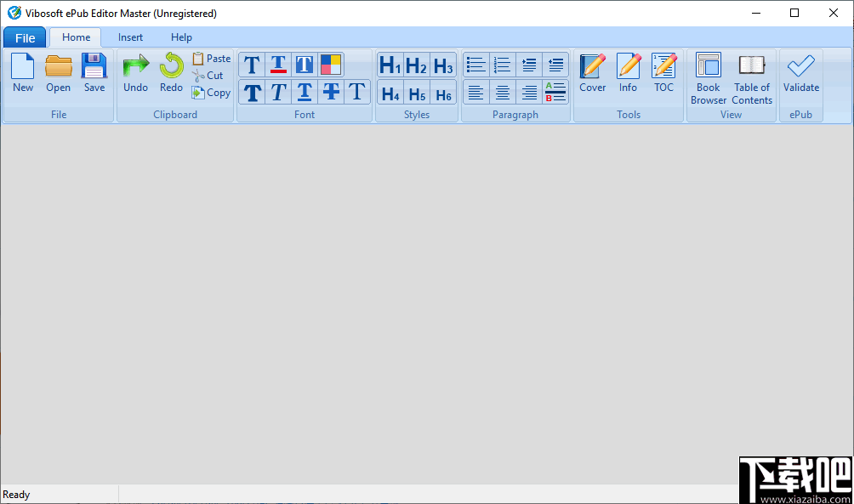The height and width of the screenshot is (504, 854).
Task: Click the Save button
Action: click(x=94, y=72)
